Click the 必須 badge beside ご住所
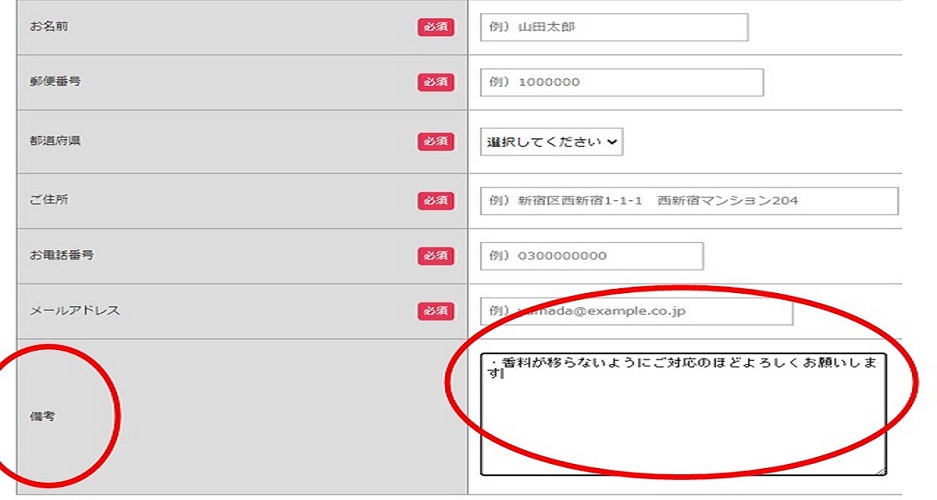The image size is (937, 500). pyautogui.click(x=436, y=201)
